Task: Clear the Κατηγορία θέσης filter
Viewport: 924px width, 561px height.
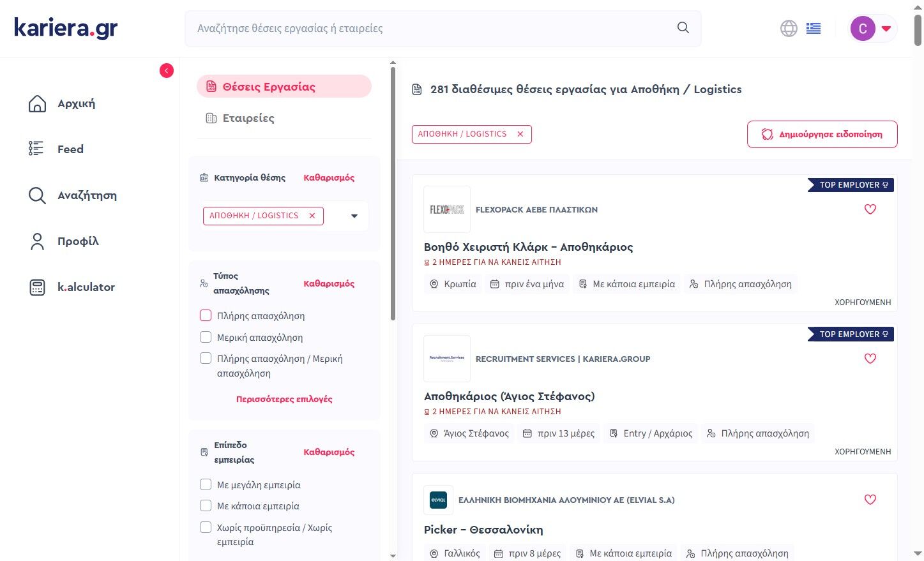Action: 329,177
